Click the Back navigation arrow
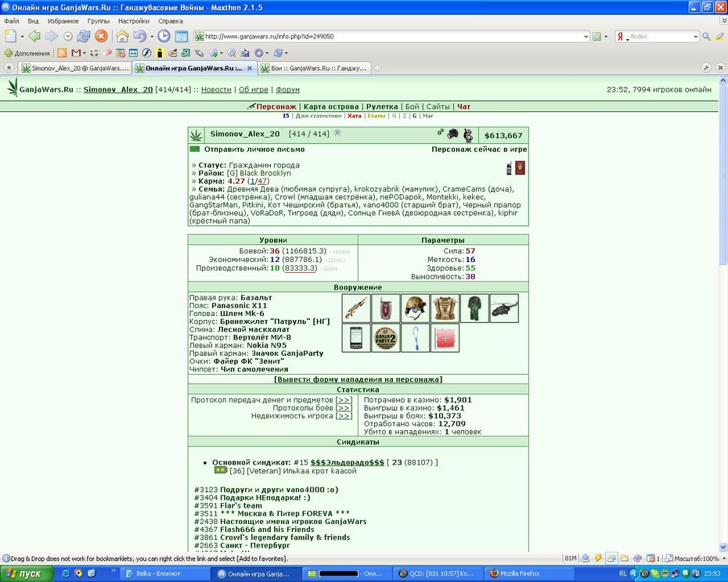This screenshot has height=582, width=728. point(34,36)
